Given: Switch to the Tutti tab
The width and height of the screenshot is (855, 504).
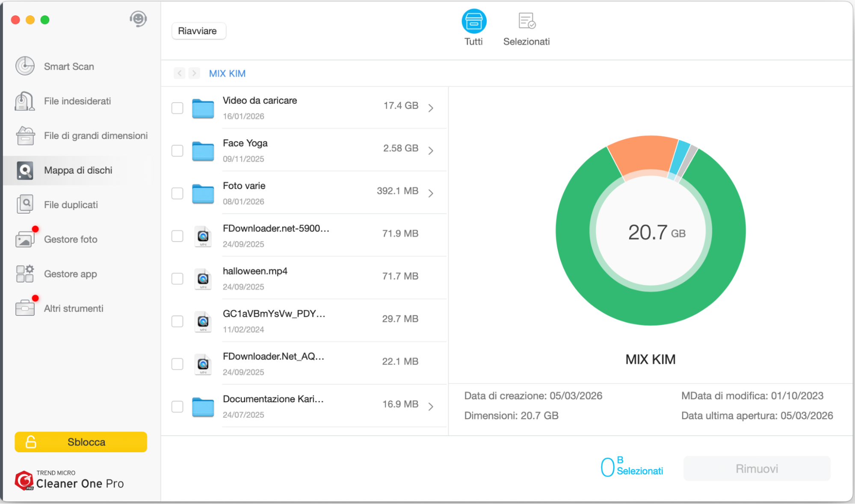Looking at the screenshot, I should tap(474, 28).
